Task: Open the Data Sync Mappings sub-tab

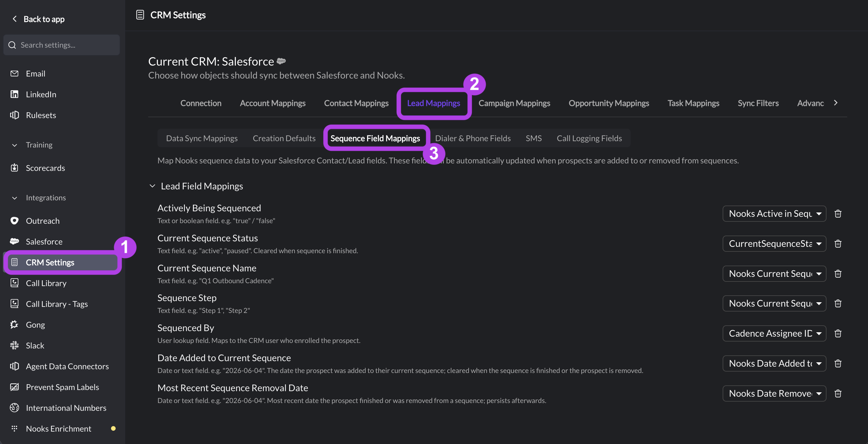Action: point(202,138)
